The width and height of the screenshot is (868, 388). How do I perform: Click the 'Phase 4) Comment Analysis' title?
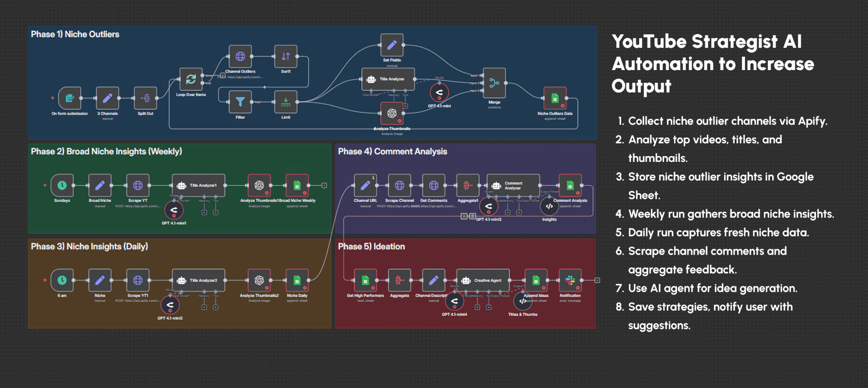[x=392, y=151]
